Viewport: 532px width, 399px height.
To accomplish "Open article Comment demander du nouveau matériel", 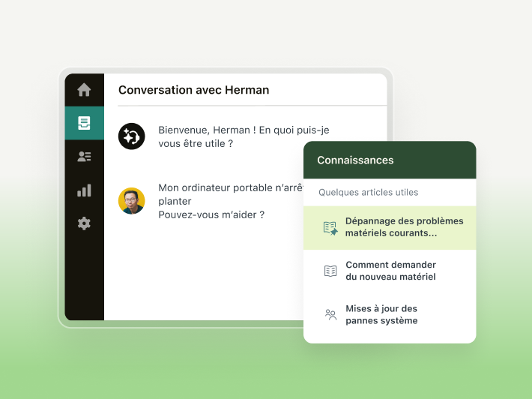I will (x=390, y=271).
